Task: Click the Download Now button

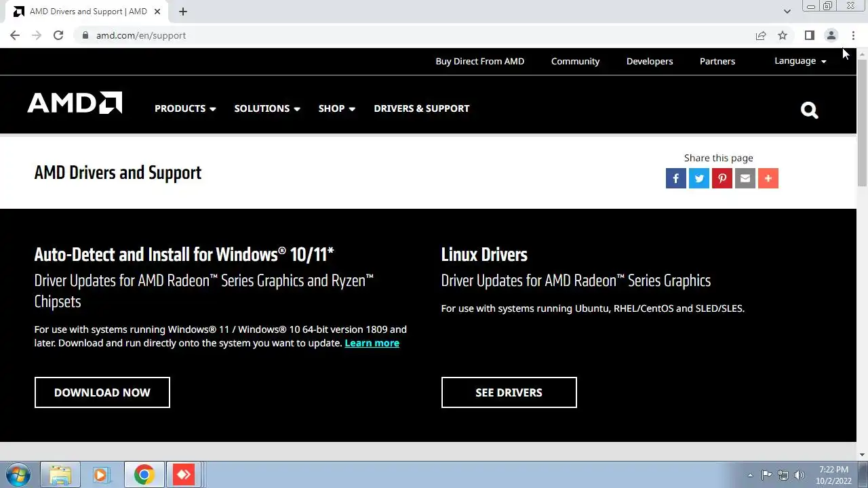Action: coord(102,392)
